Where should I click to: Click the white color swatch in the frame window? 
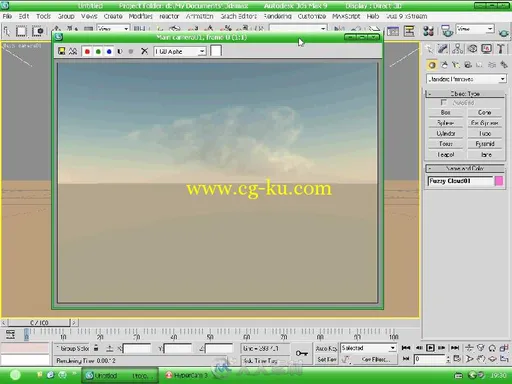[x=216, y=51]
